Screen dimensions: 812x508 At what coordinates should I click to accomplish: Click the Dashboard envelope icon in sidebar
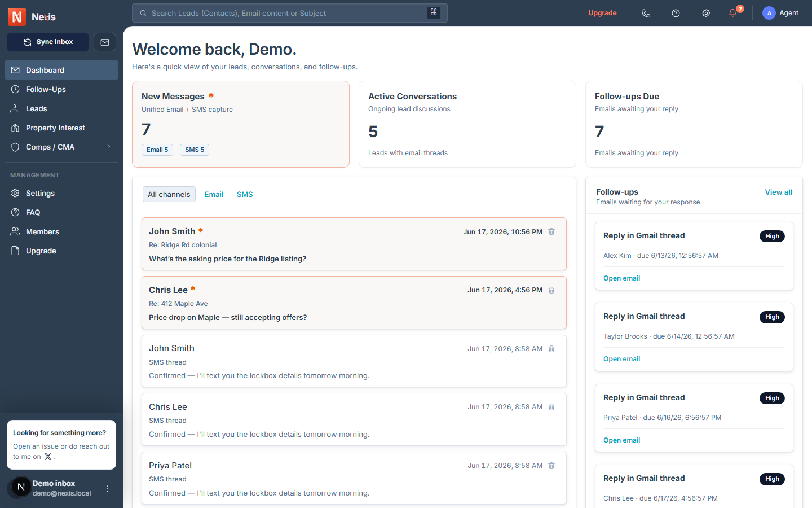15,70
